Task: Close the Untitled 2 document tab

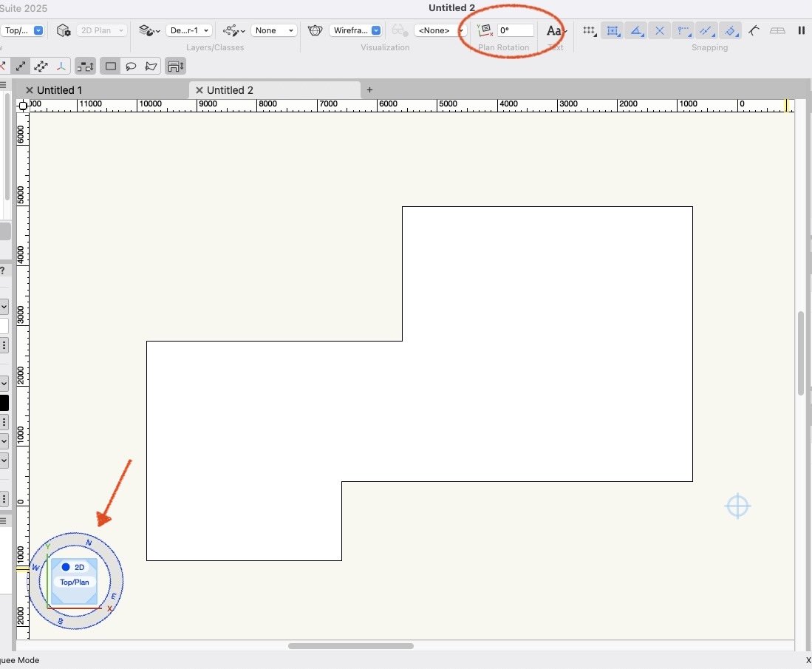Action: (x=199, y=90)
